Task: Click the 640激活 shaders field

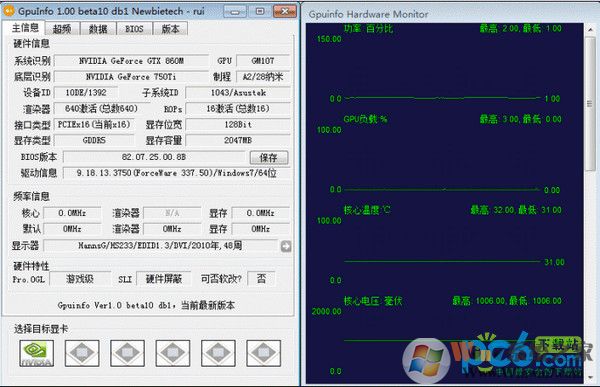Action: pos(101,109)
